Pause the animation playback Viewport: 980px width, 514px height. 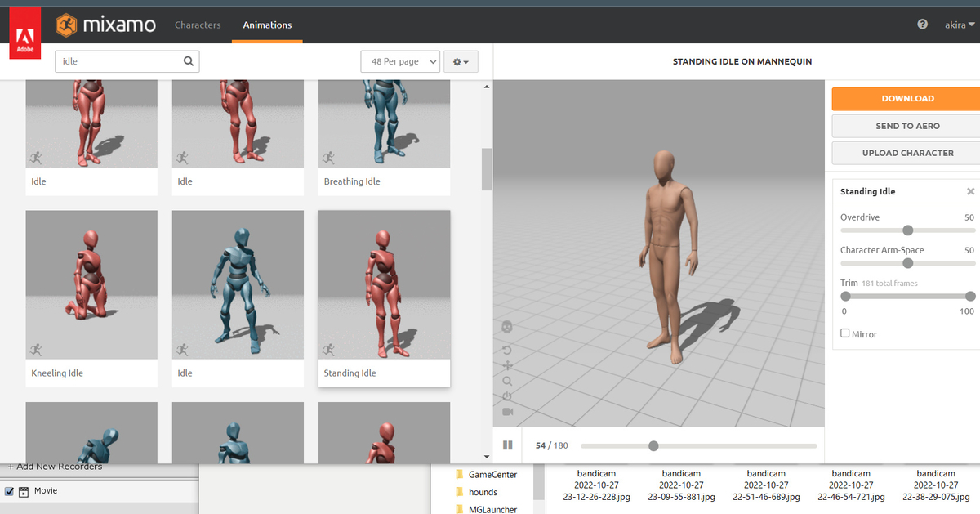[x=507, y=445]
